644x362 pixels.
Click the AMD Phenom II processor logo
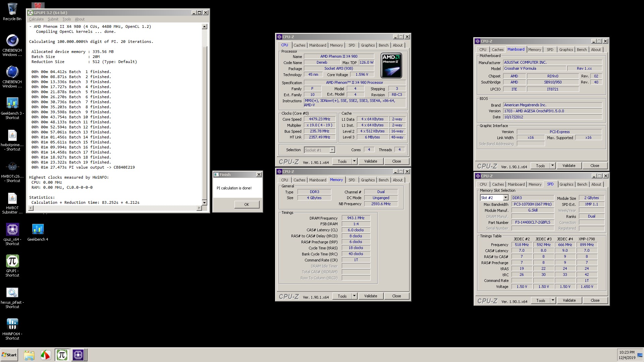coord(391,65)
